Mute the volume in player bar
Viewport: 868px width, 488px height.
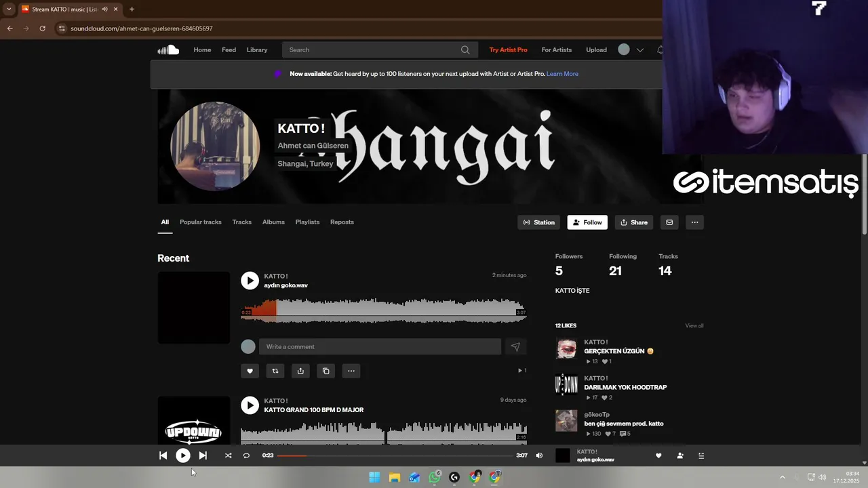tap(539, 455)
